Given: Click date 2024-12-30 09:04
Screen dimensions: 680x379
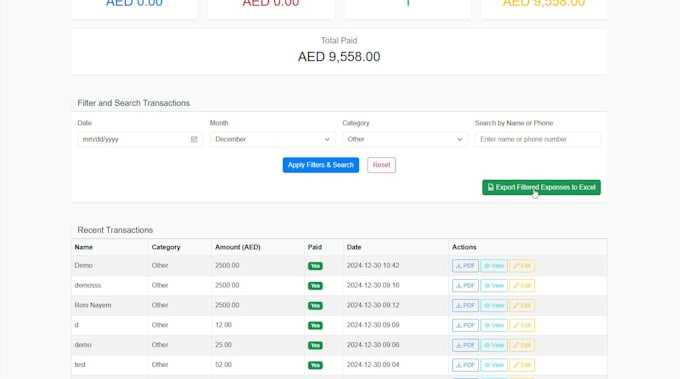Looking at the screenshot, I should point(373,365).
